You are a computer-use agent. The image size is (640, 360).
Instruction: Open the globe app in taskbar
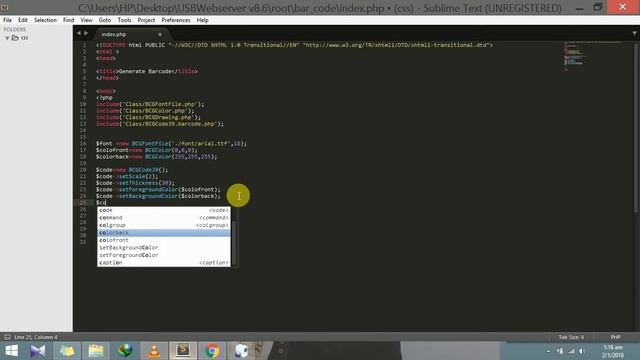125,351
